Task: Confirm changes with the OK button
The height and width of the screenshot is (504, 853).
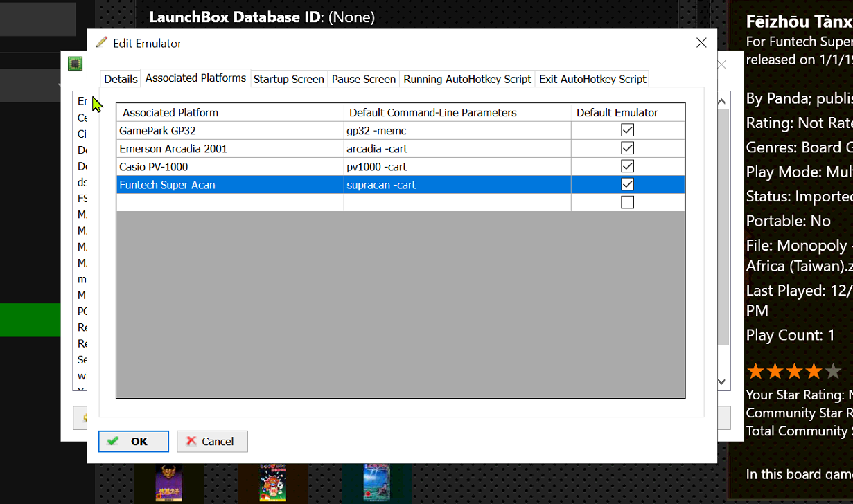Action: pos(134,441)
